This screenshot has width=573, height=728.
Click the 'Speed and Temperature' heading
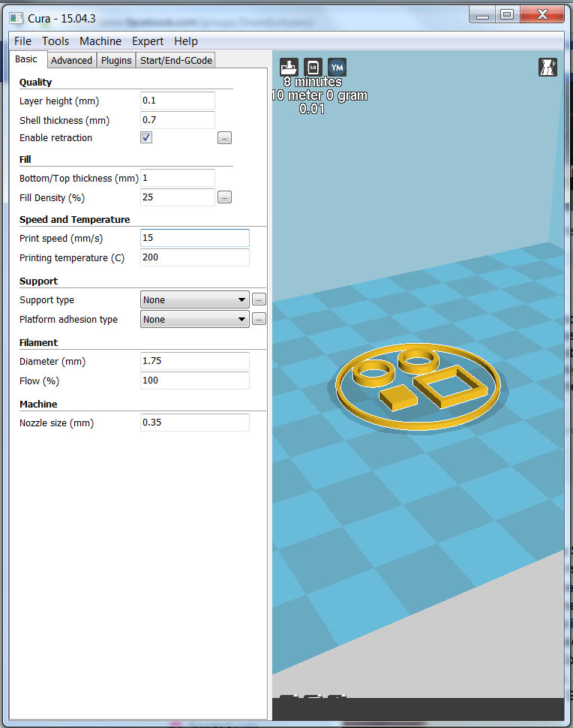pos(75,220)
